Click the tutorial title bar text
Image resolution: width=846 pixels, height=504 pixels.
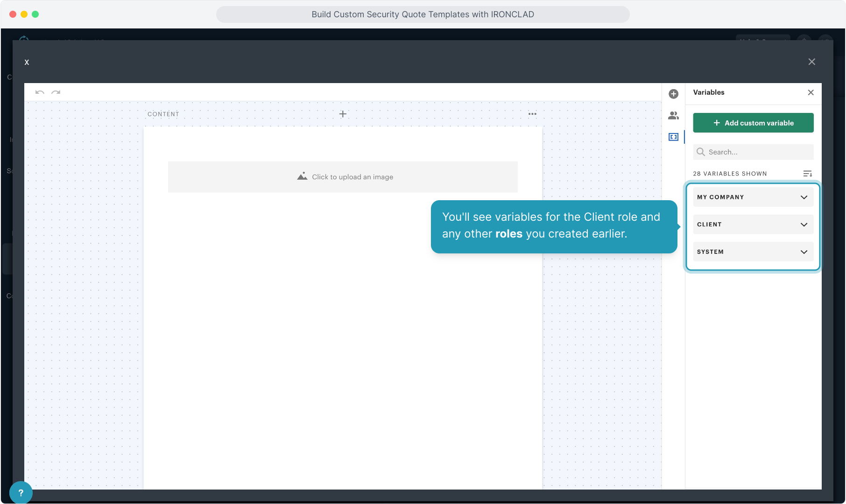(423, 14)
